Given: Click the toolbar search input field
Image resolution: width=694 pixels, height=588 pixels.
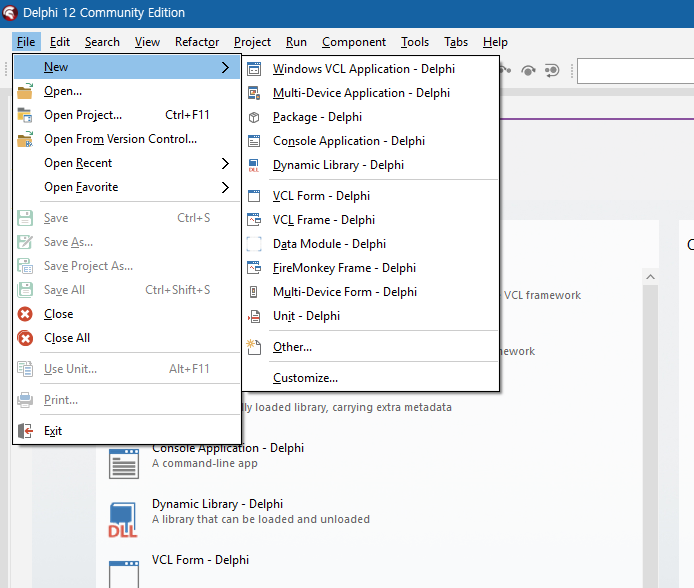Looking at the screenshot, I should 636,71.
